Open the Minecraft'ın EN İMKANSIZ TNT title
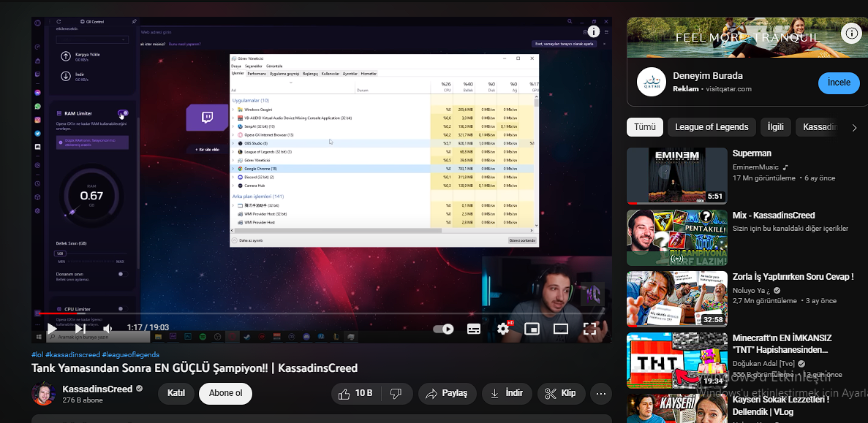868x423 pixels. click(782, 343)
